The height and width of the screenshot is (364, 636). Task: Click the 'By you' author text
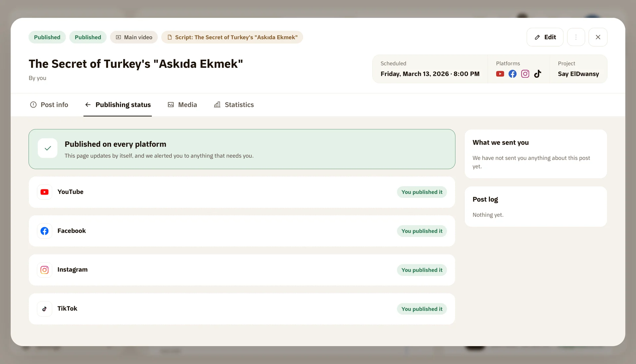pyautogui.click(x=37, y=78)
